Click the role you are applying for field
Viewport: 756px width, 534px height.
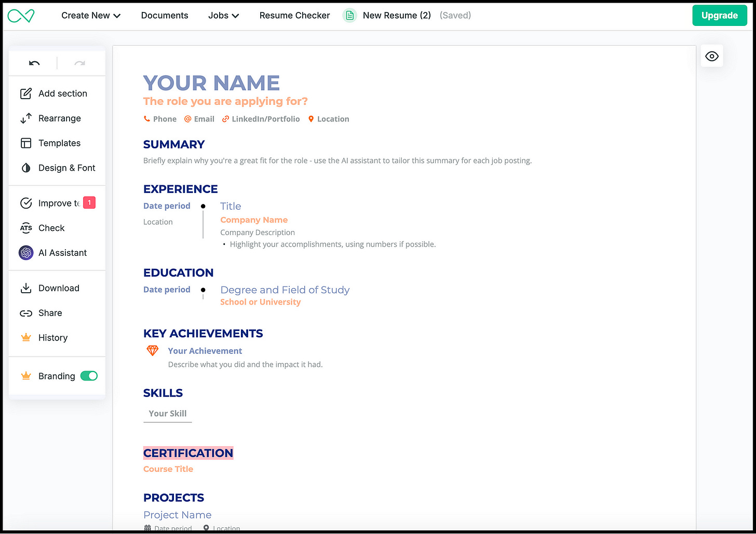tap(225, 101)
